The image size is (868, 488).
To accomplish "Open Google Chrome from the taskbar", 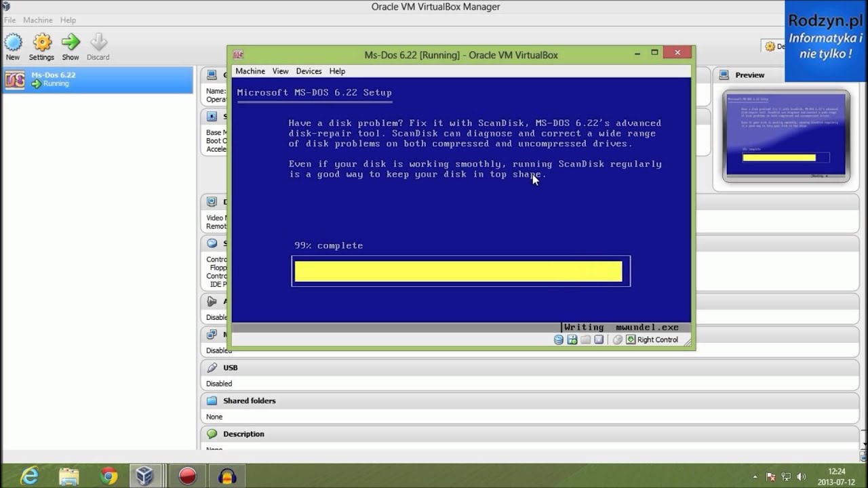I will tap(108, 476).
